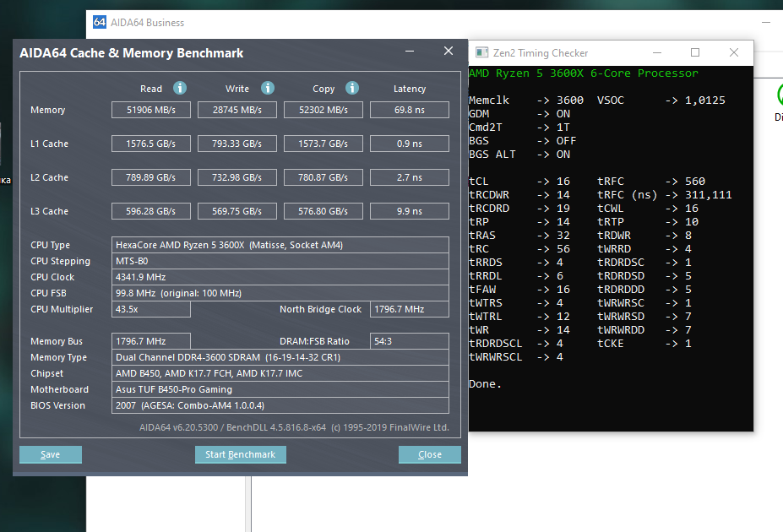783x532 pixels.
Task: Select the Memory Latency value box
Action: [410, 110]
